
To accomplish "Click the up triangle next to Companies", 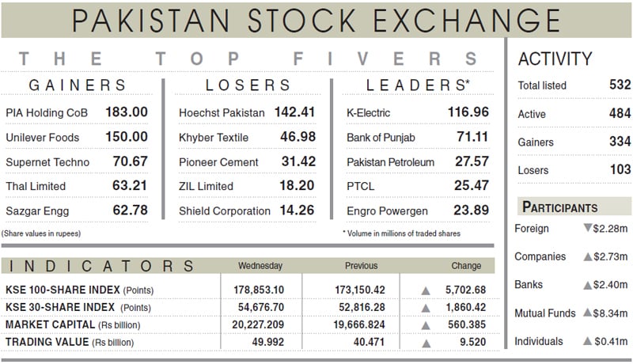I will click(586, 257).
